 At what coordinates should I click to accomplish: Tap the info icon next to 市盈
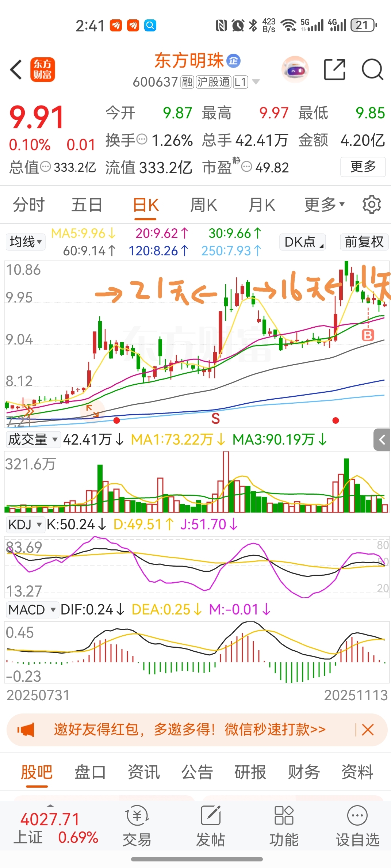tap(247, 167)
